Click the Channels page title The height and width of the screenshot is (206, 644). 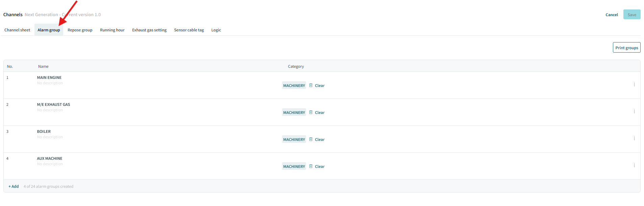tap(13, 14)
